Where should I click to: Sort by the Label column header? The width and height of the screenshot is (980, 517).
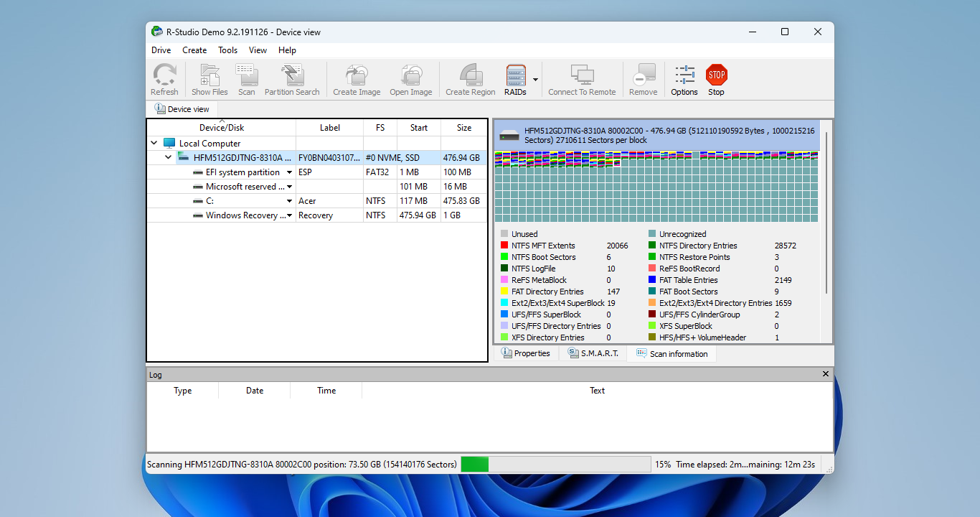click(x=330, y=128)
